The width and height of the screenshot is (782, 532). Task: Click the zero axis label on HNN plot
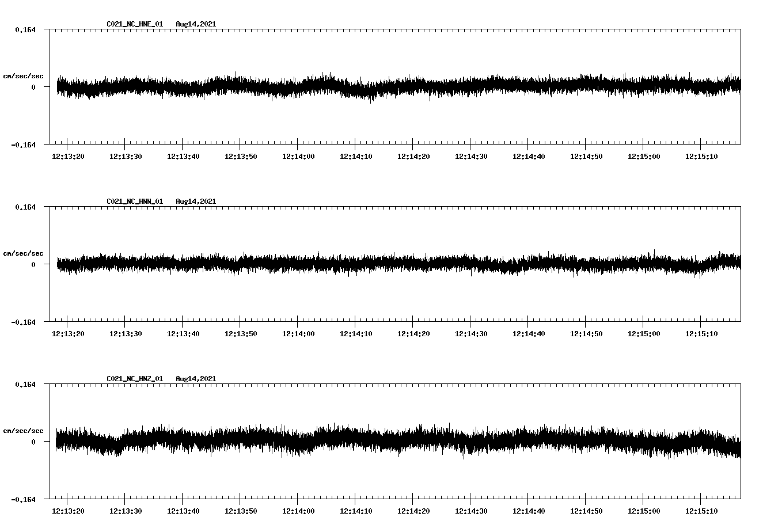33,264
